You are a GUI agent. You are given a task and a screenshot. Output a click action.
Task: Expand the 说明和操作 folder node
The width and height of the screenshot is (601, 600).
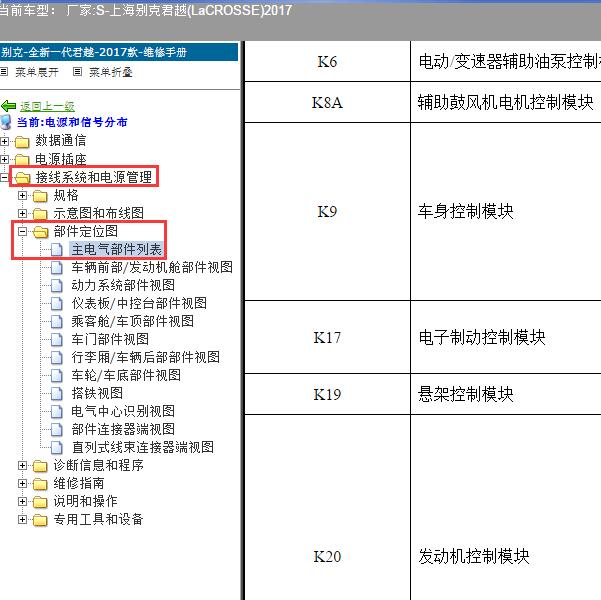coord(22,501)
